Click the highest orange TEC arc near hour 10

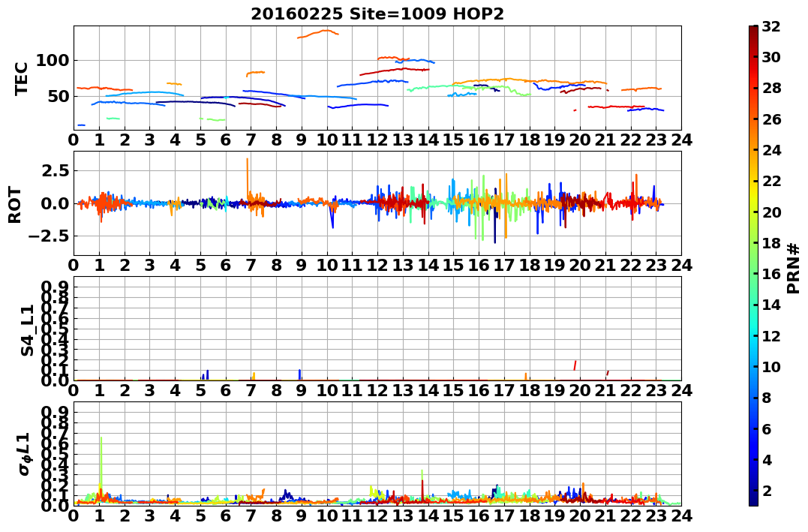pyautogui.click(x=318, y=34)
